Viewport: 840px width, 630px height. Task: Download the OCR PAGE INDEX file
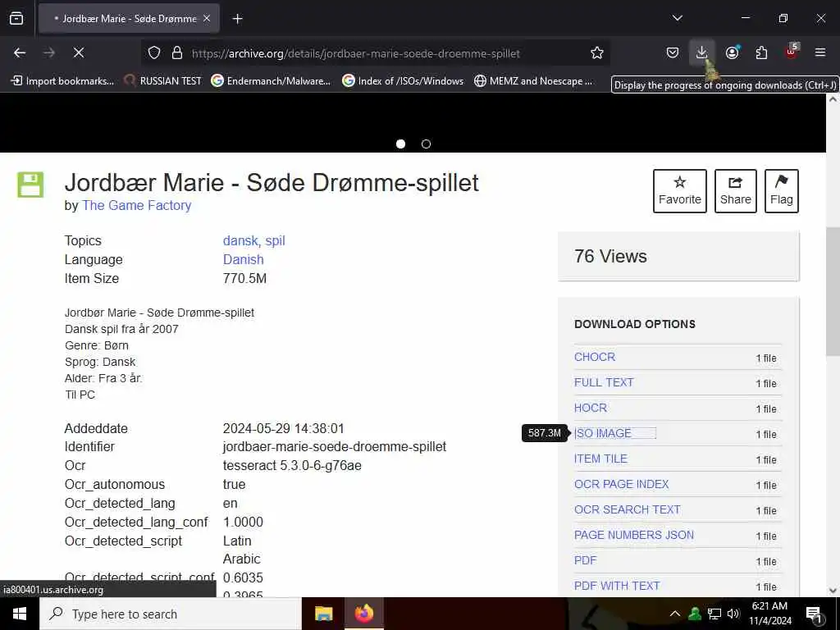pos(622,484)
